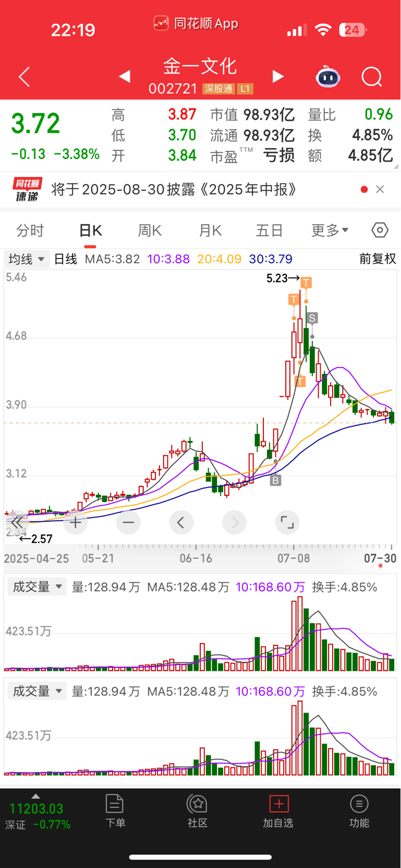Image resolution: width=401 pixels, height=868 pixels.
Task: Switch to 周K tab
Action: pyautogui.click(x=150, y=230)
